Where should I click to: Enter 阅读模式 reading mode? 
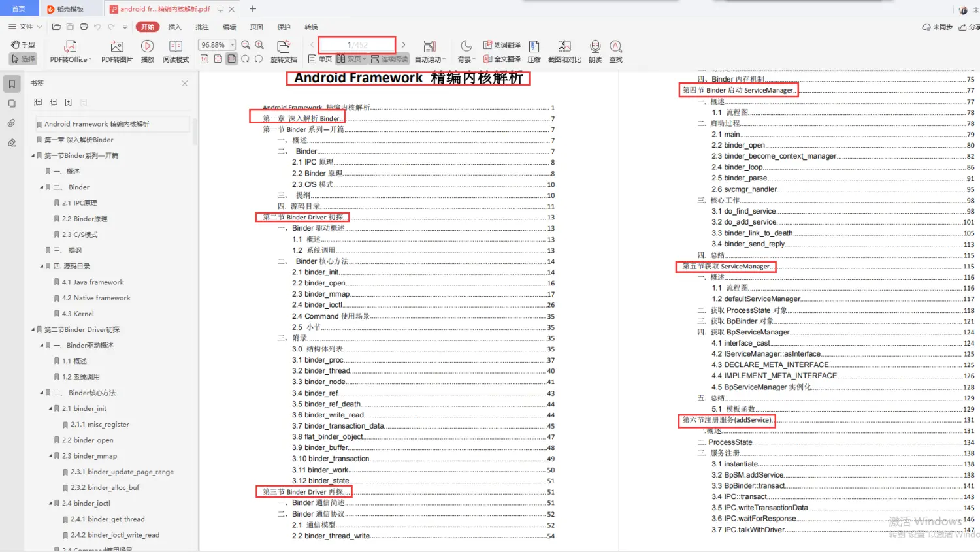(x=176, y=52)
